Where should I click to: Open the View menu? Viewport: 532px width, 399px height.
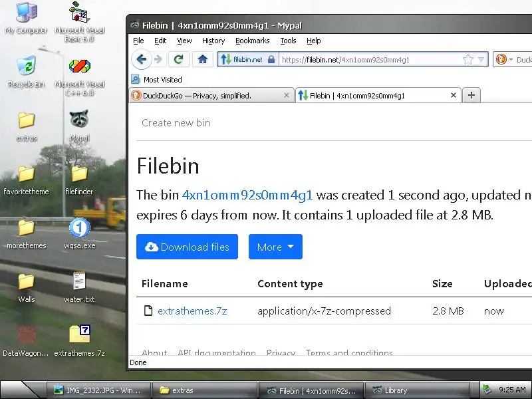tap(184, 41)
